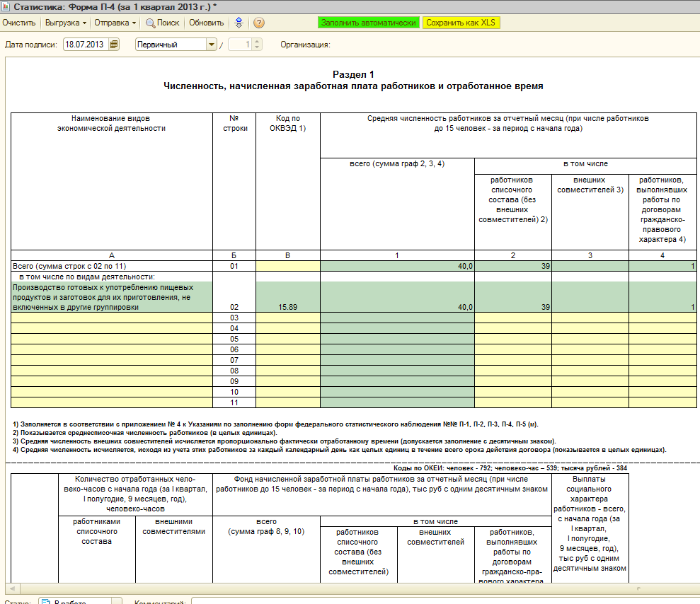
Task: Select the list staff cell in row 06
Action: click(513, 349)
